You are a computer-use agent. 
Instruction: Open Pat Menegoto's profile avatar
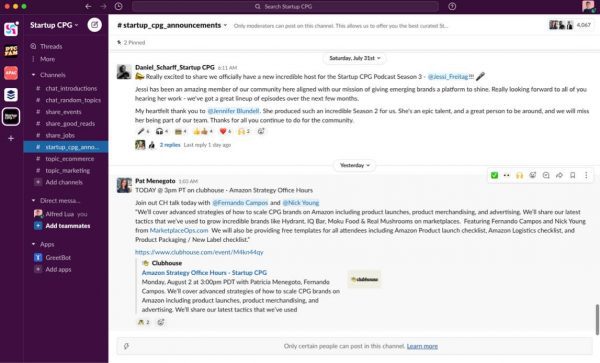(x=124, y=186)
